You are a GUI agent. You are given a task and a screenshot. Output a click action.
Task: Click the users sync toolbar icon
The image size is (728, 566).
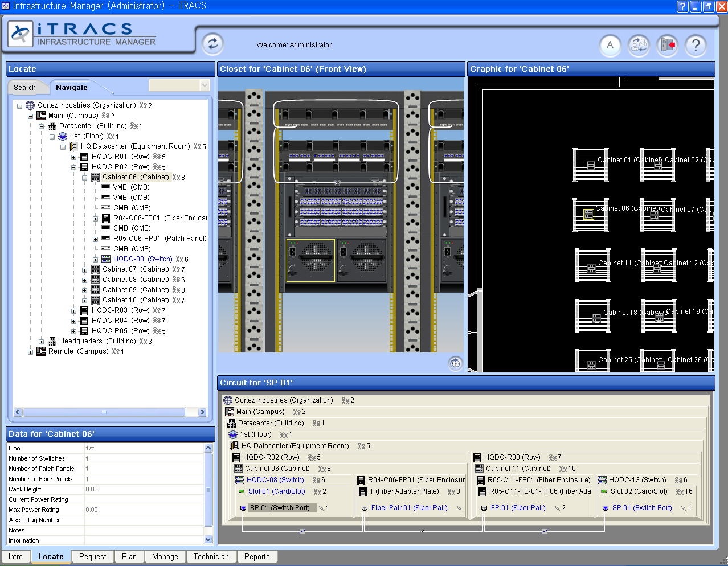pos(639,46)
